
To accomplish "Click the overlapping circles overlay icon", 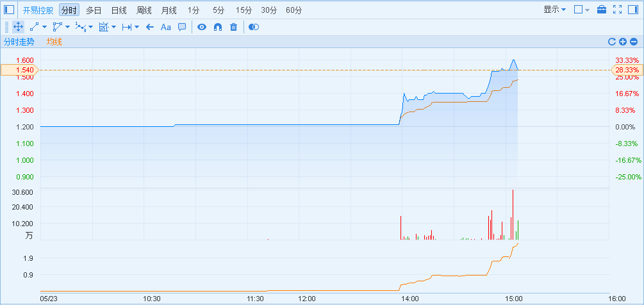I will click(254, 27).
